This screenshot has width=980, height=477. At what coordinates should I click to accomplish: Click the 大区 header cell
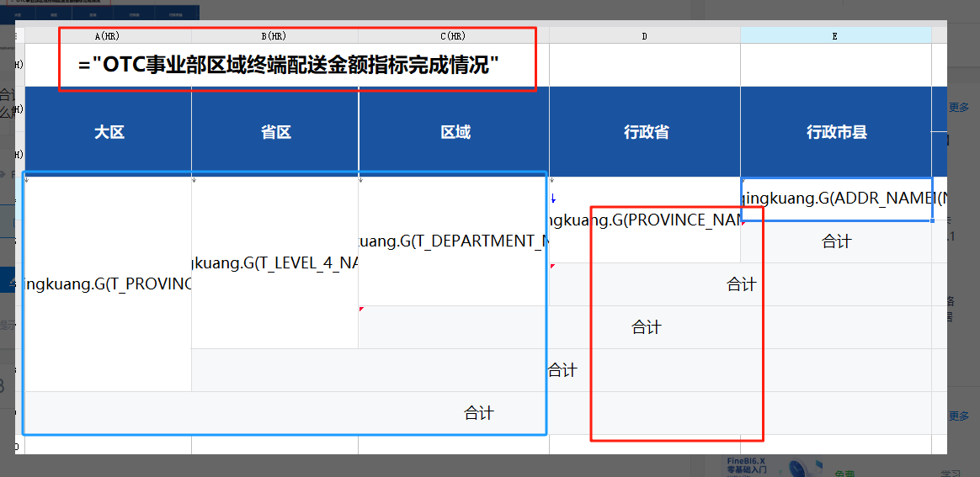pos(108,132)
